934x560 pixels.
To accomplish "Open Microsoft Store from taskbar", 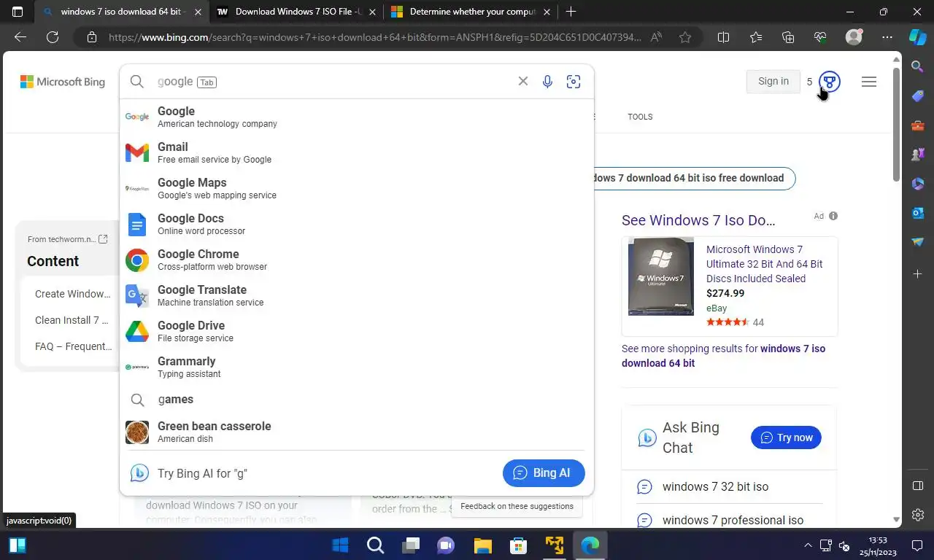I will 518,545.
